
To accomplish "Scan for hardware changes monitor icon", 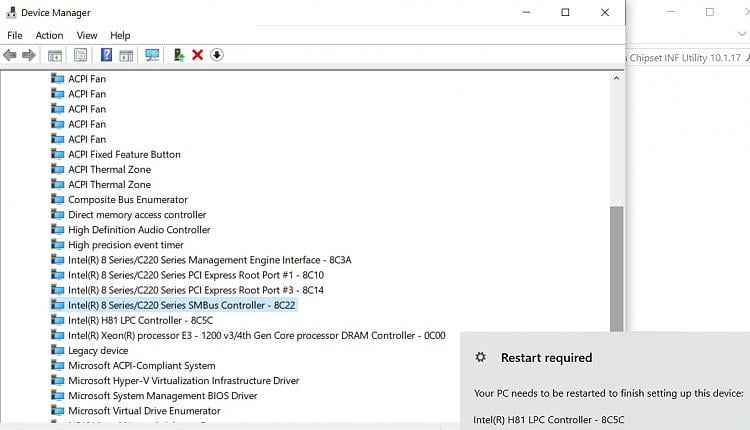I will pyautogui.click(x=152, y=55).
